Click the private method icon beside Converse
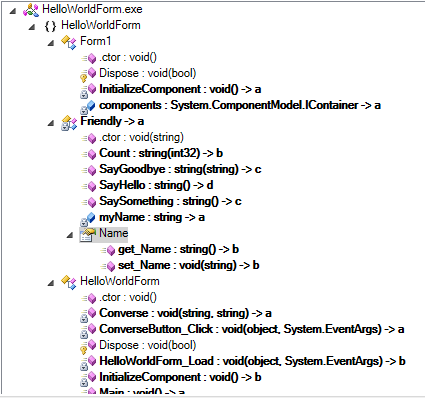425x398 pixels. click(88, 314)
